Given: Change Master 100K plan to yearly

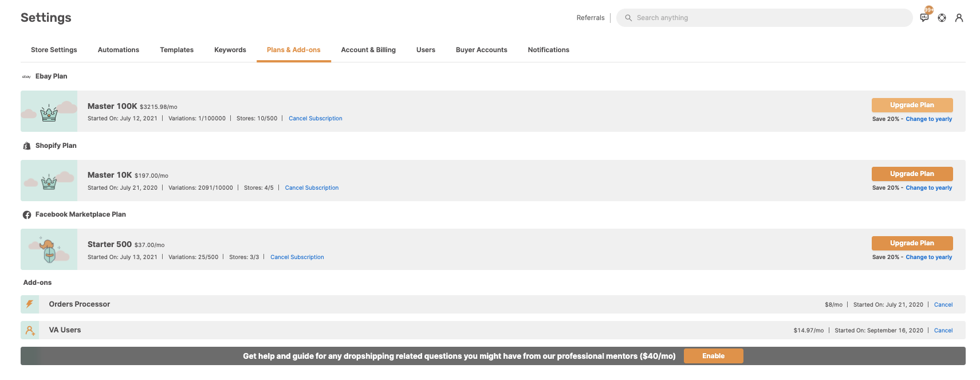Looking at the screenshot, I should point(929,119).
